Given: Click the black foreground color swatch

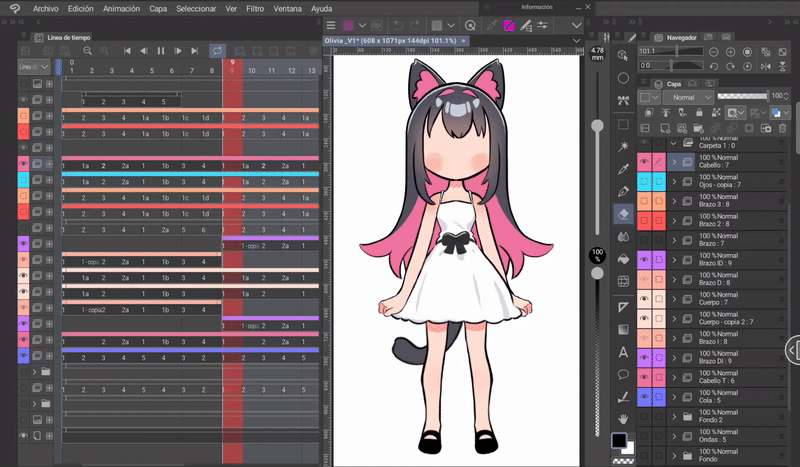Looking at the screenshot, I should click(619, 440).
